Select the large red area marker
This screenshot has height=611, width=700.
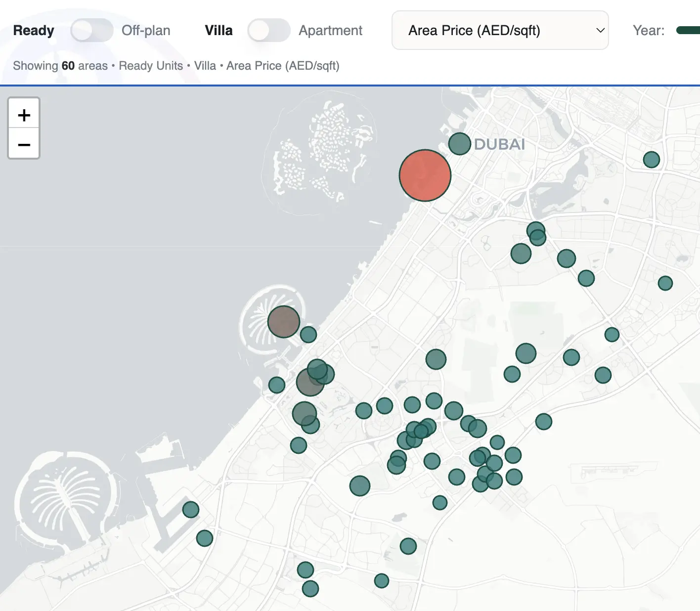click(425, 175)
